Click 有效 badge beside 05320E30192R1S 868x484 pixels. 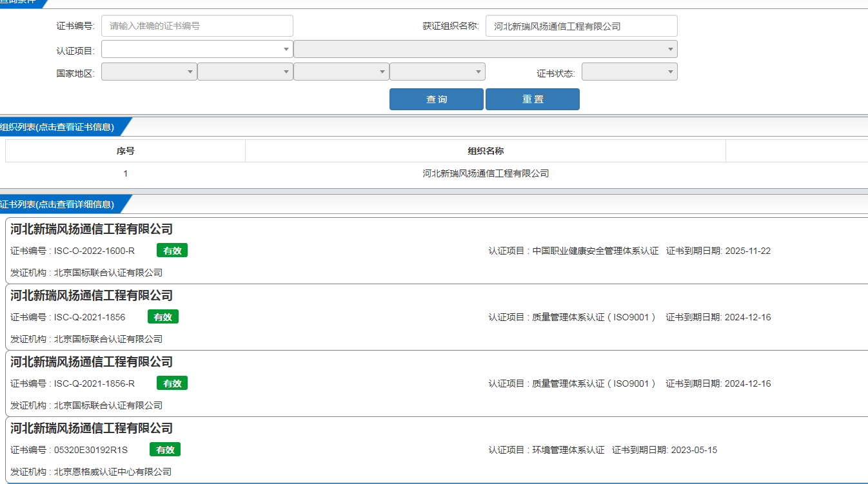[x=165, y=450]
